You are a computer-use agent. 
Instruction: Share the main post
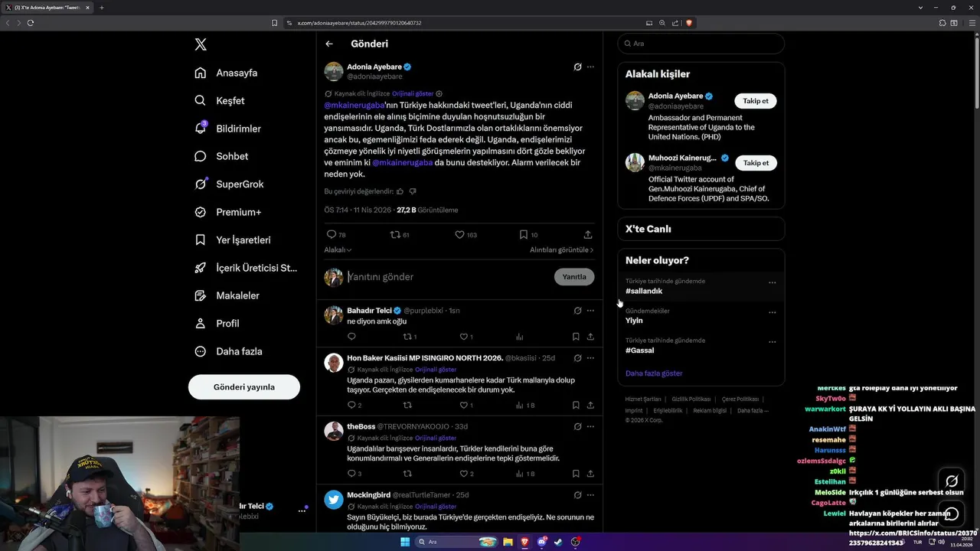click(588, 235)
